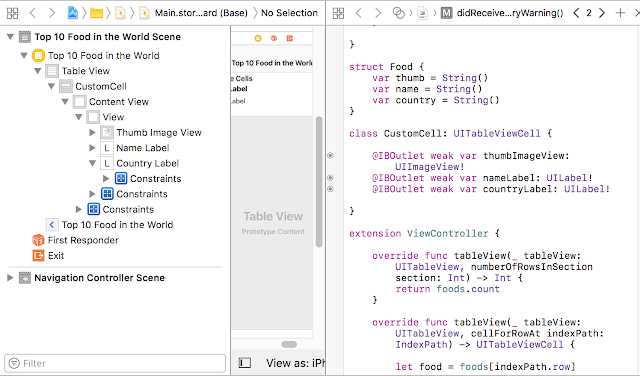
Task: Go forward in assistant editor
Action: click(378, 13)
